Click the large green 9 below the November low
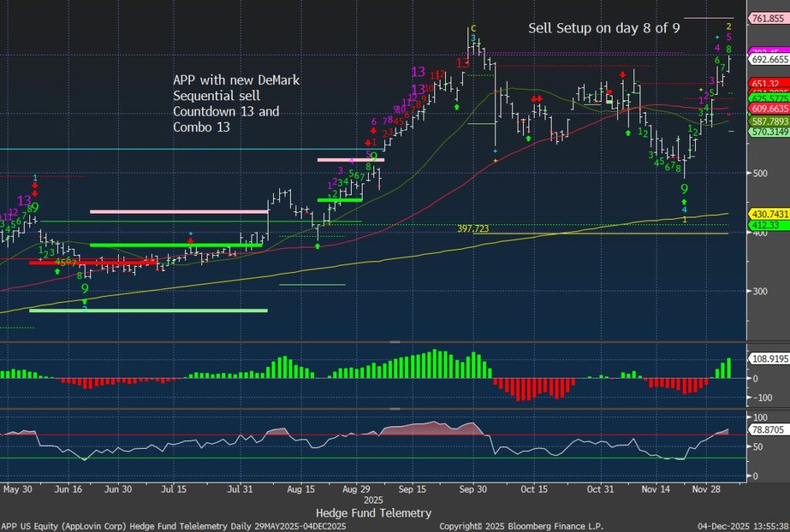790x532 pixels. click(x=684, y=189)
